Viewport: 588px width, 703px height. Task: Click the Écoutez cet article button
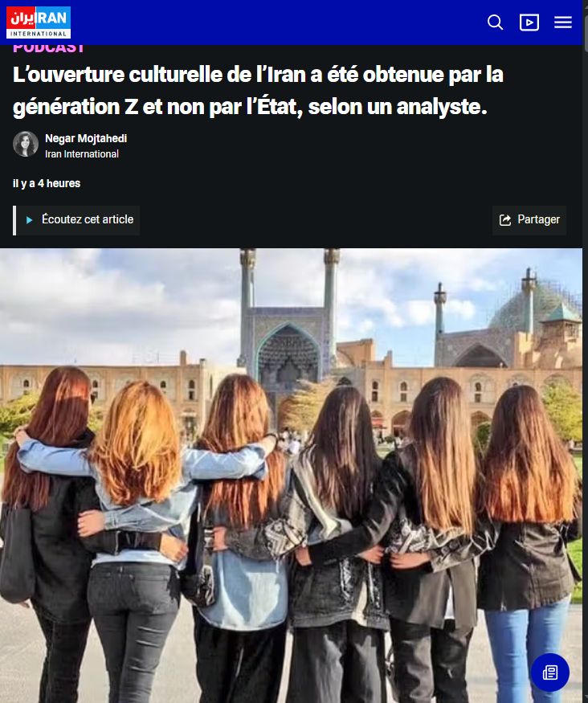tap(78, 220)
